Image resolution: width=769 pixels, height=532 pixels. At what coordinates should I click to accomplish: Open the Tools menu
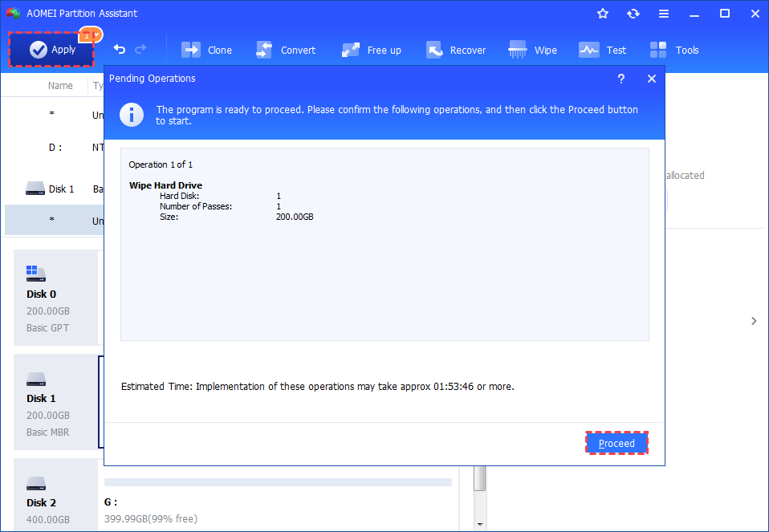pyautogui.click(x=674, y=50)
